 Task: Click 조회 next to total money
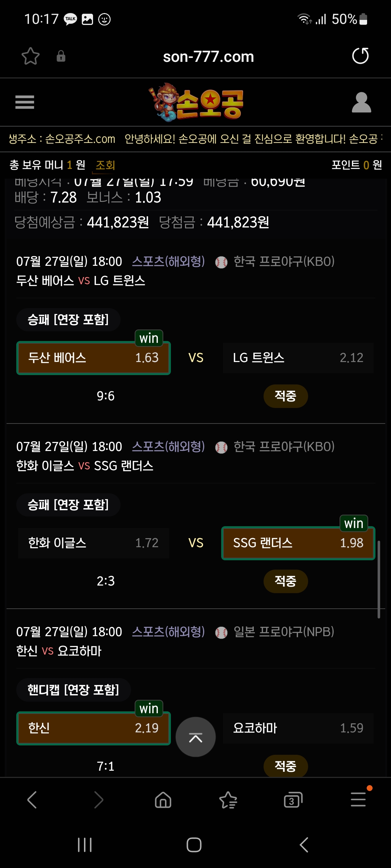point(105,165)
